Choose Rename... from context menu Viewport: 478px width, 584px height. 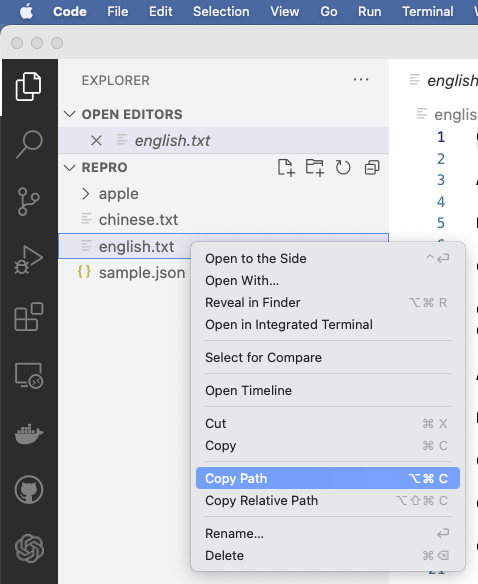(x=328, y=533)
